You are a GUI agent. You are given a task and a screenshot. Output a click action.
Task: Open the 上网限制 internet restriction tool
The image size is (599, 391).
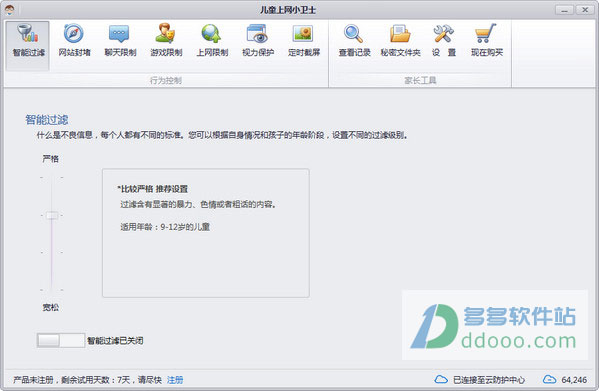tap(212, 41)
